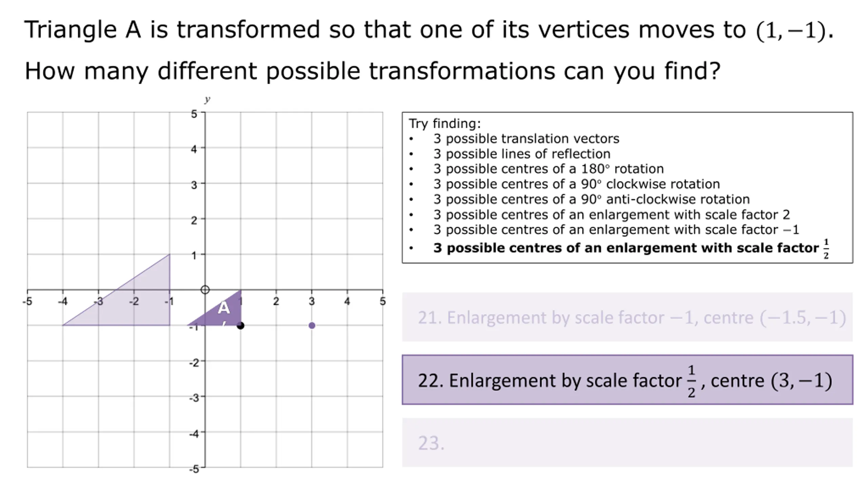Click bullet about enlargement scale factor 2
This screenshot has width=868, height=488.
[611, 215]
